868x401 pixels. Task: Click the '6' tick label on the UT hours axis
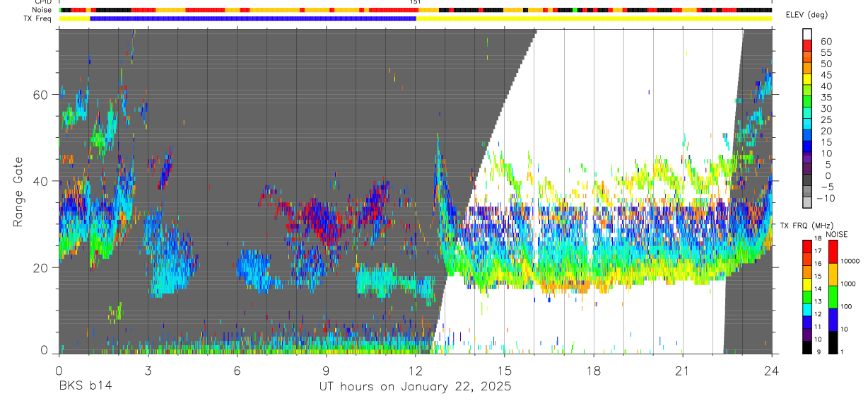click(237, 371)
